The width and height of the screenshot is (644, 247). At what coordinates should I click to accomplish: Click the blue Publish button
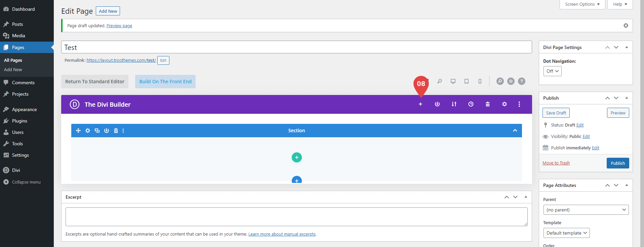pos(618,163)
